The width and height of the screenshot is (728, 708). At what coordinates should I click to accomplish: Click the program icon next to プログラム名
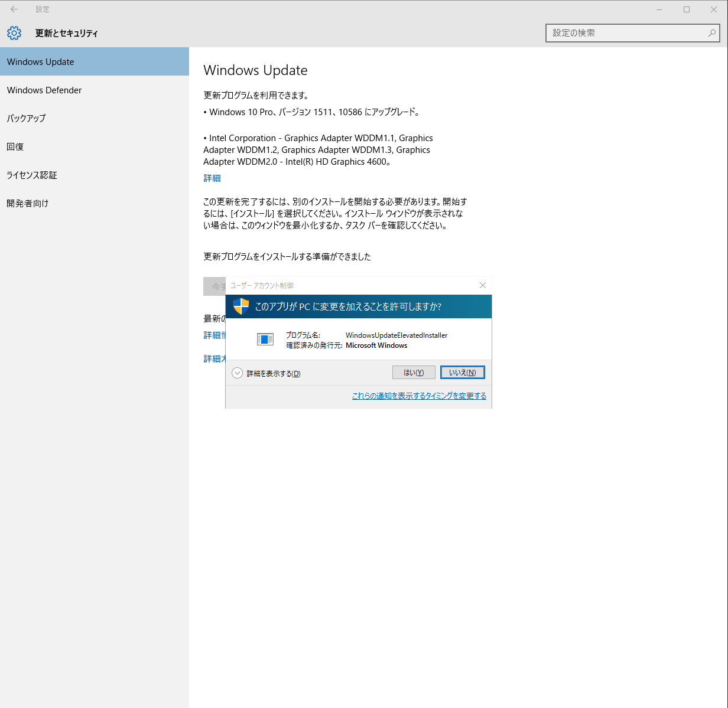pyautogui.click(x=265, y=339)
